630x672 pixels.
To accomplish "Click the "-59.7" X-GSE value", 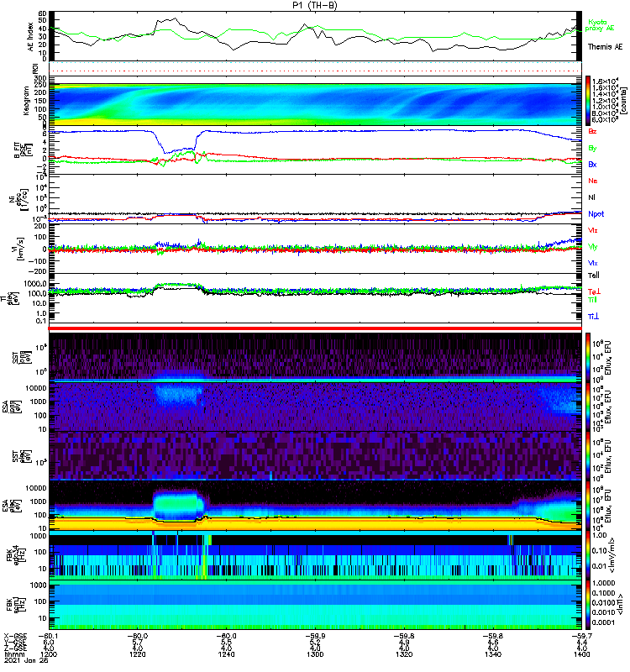I will (x=580, y=636).
